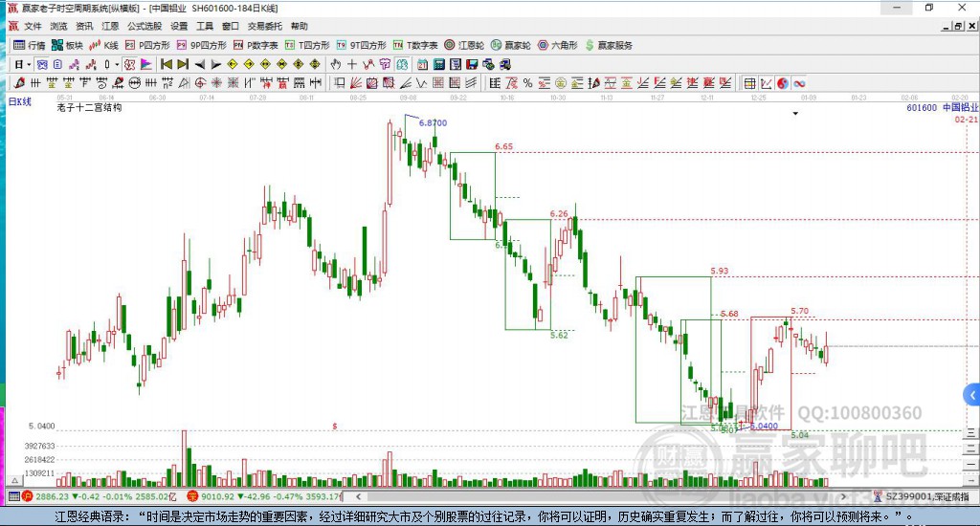Image resolution: width=980 pixels, height=526 pixels.
Task: Select the crosshair cursor tool
Action: [x=352, y=64]
